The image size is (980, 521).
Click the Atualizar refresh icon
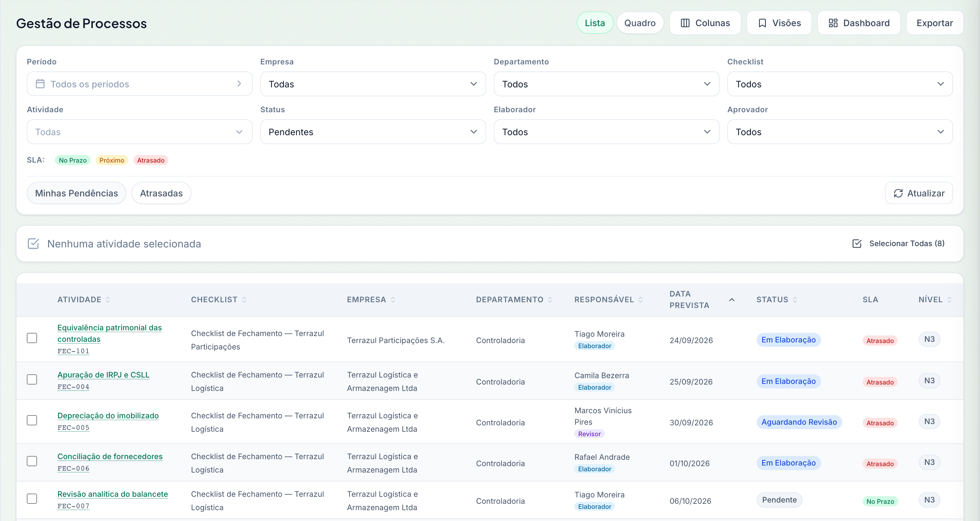pyautogui.click(x=898, y=193)
